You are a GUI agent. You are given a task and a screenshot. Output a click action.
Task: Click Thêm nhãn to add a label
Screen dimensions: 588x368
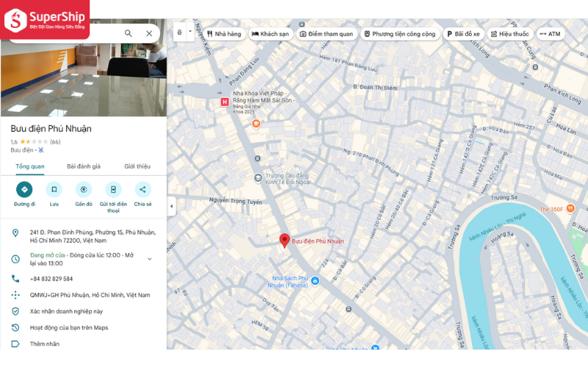pos(45,344)
